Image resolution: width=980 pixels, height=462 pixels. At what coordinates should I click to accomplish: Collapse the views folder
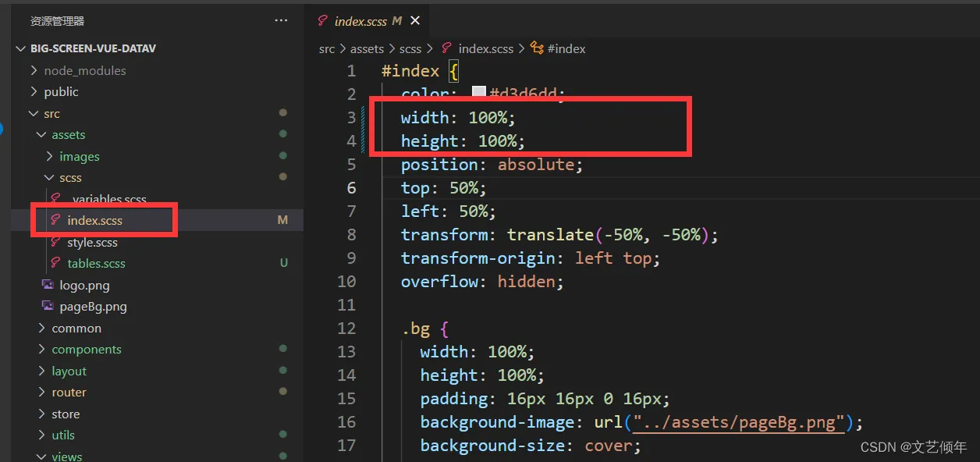(66, 457)
